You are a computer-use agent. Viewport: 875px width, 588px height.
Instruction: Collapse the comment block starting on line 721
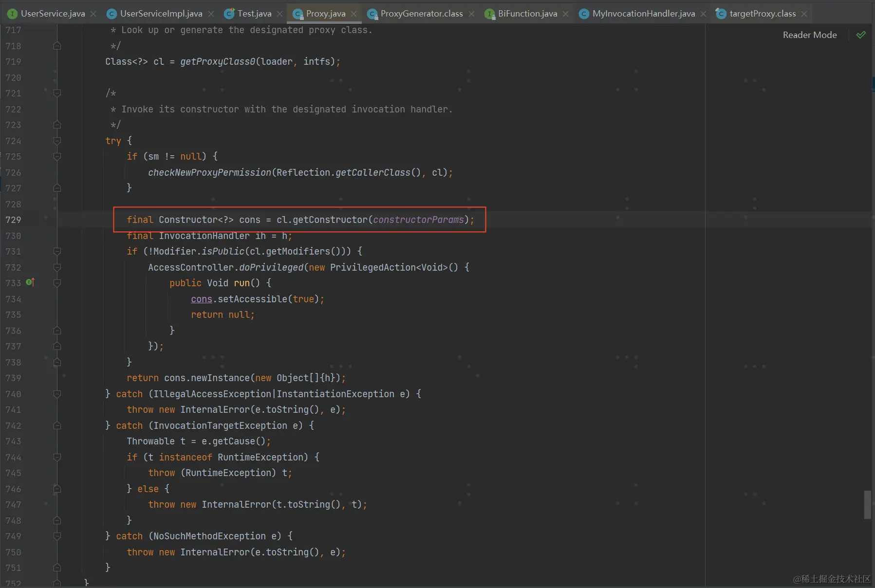click(57, 93)
